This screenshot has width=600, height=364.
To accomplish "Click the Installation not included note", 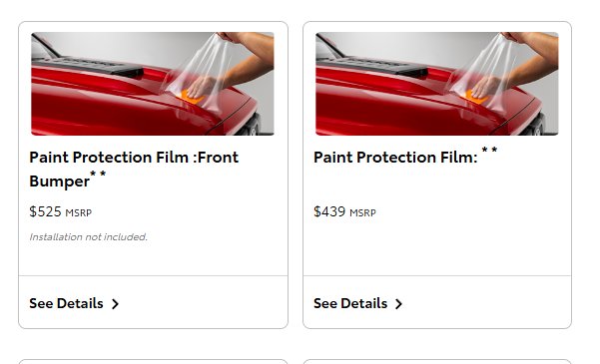I will 89,237.
